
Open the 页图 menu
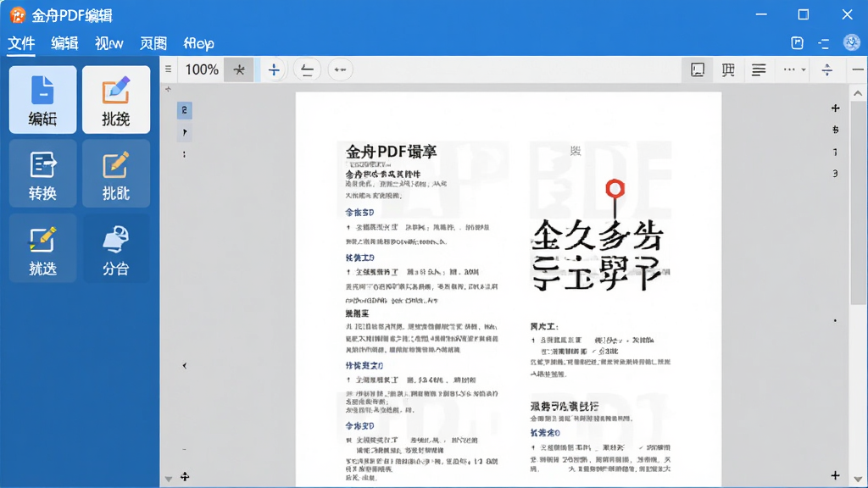(153, 43)
